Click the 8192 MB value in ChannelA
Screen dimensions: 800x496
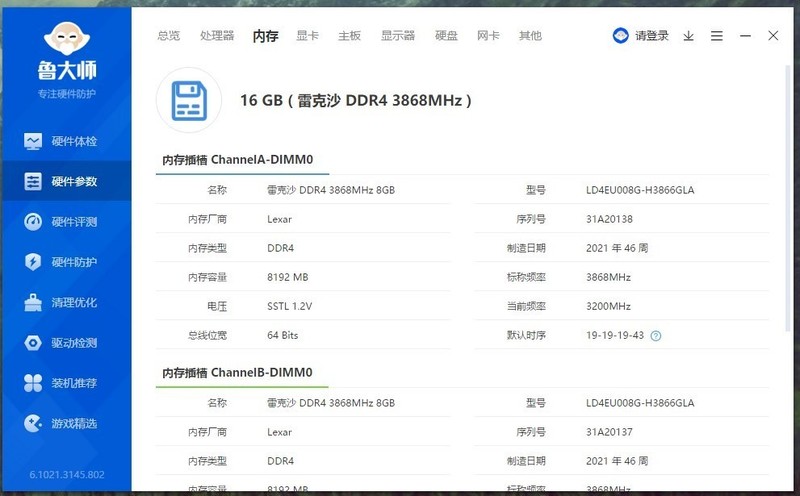pos(288,278)
